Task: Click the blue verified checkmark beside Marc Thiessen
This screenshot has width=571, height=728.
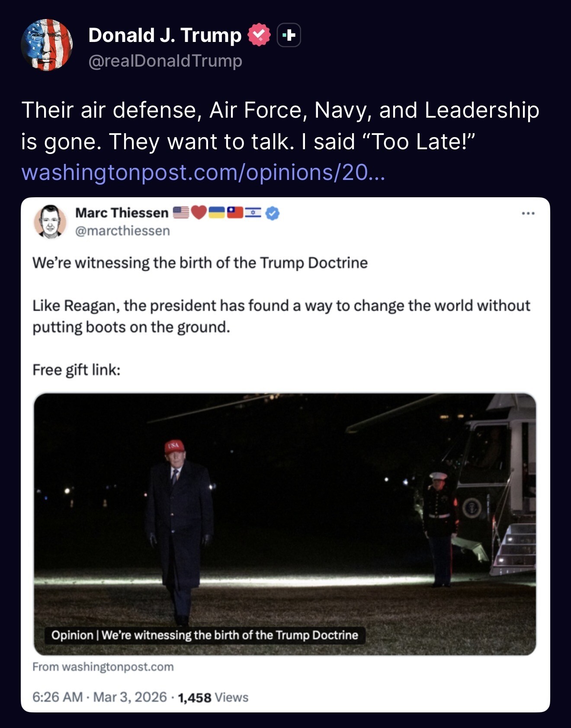Action: [x=273, y=213]
